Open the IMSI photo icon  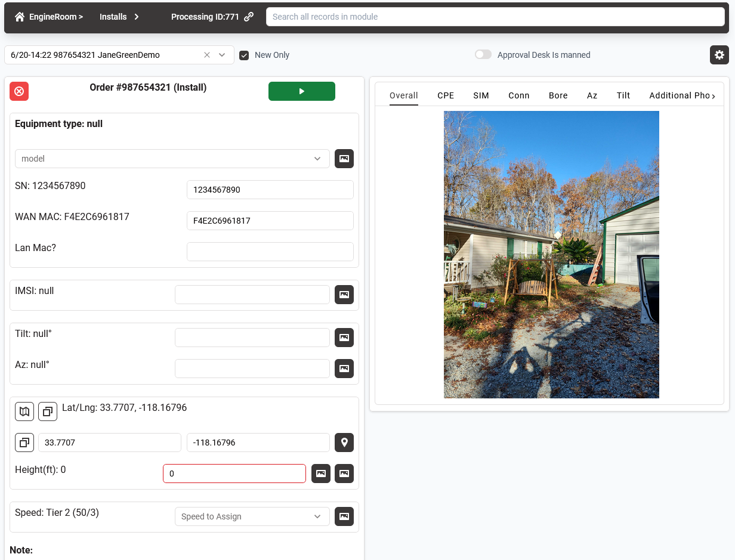(x=344, y=295)
